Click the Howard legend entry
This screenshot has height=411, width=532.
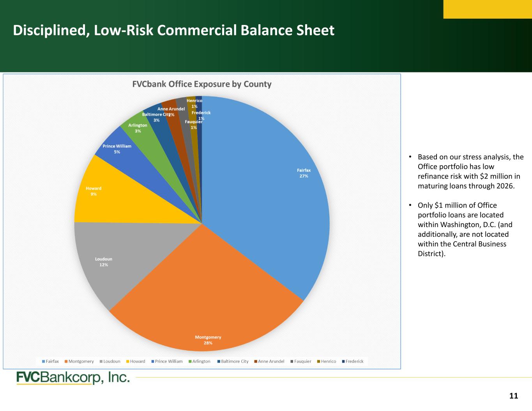136,362
